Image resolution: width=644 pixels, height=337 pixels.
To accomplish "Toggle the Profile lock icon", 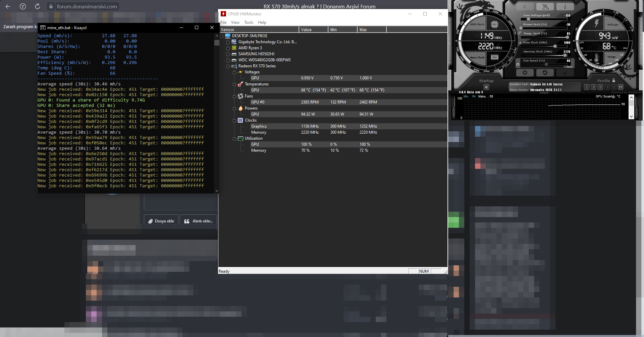I will coord(614,80).
